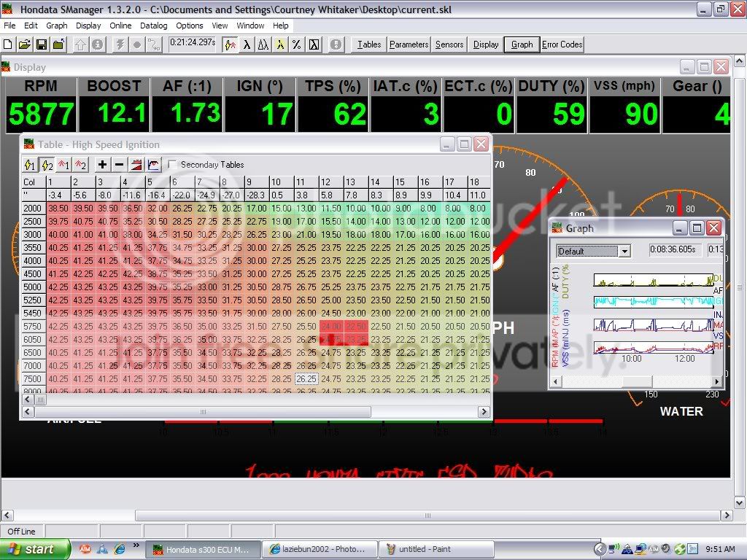Open the Options menu
Viewport: 747px width, 560px height.
[x=190, y=26]
